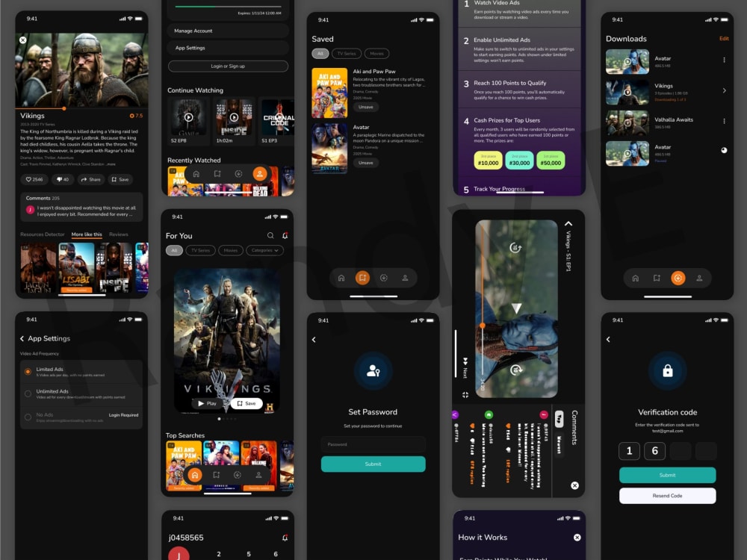Open notification bell on j0458565 profile screen
Image resolution: width=747 pixels, height=560 pixels.
285,538
